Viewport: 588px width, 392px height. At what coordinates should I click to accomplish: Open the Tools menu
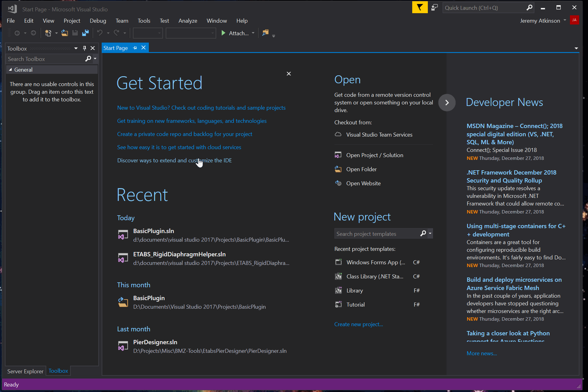144,21
